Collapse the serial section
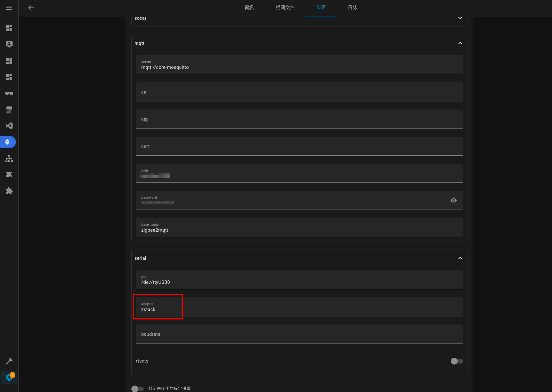This screenshot has height=392, width=552. tap(460, 258)
